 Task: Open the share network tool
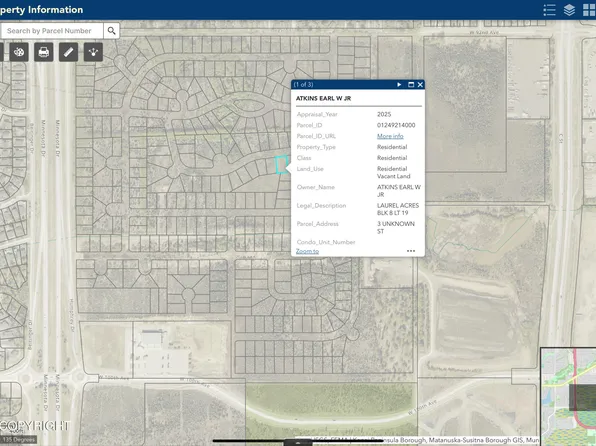(93, 52)
